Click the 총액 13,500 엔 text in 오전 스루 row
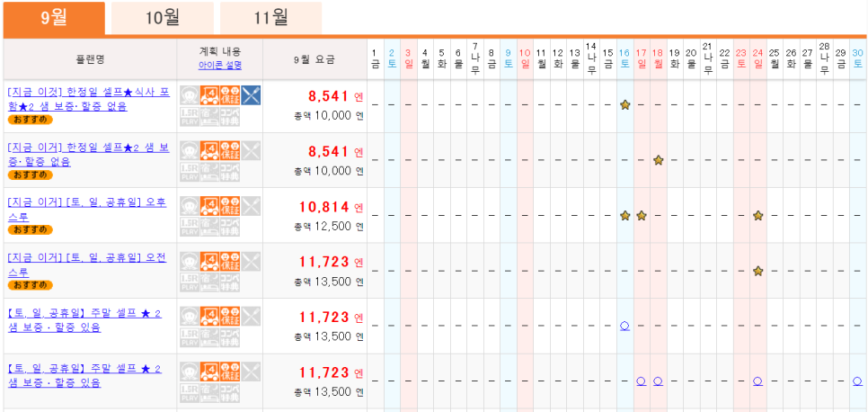This screenshot has height=412, width=868. pyautogui.click(x=329, y=282)
